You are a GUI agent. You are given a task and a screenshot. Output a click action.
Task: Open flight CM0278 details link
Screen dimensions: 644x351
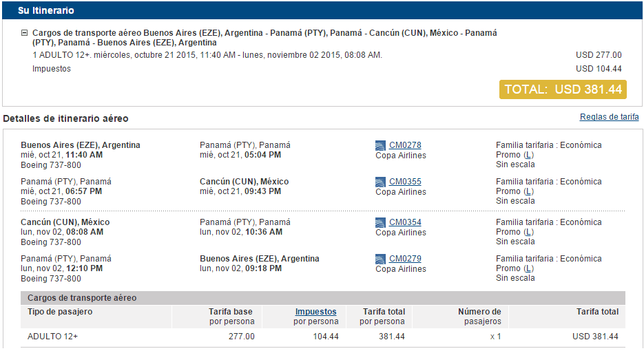click(405, 145)
